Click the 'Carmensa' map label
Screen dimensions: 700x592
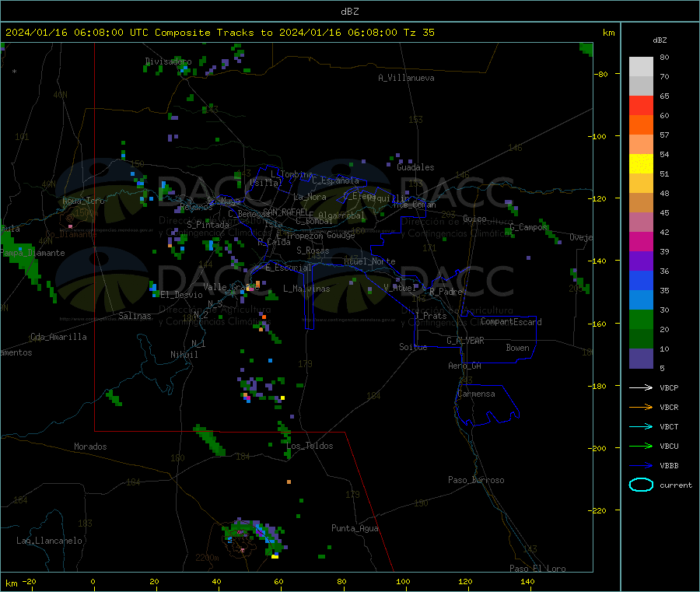click(476, 394)
